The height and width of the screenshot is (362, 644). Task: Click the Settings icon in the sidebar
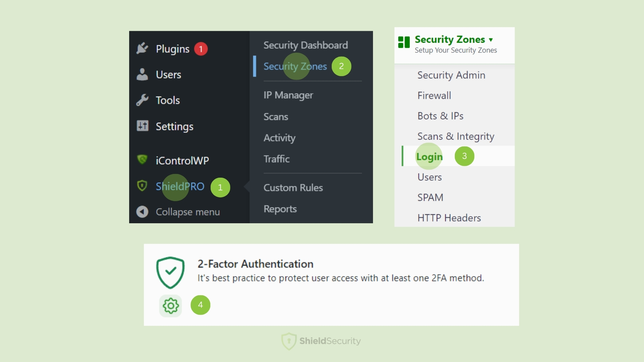coord(142,126)
